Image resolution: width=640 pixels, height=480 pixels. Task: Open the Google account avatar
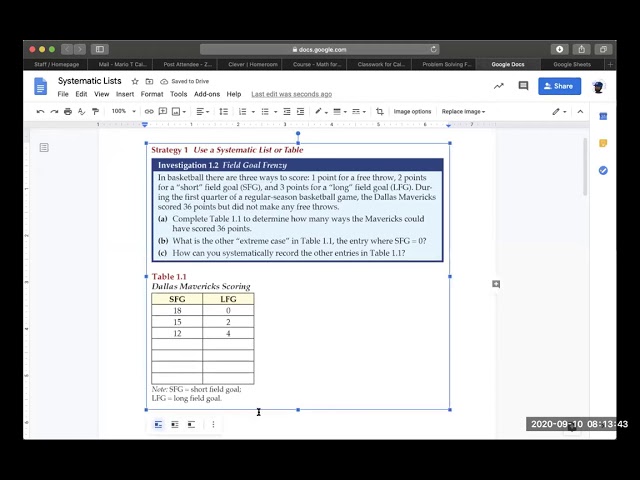pos(598,86)
